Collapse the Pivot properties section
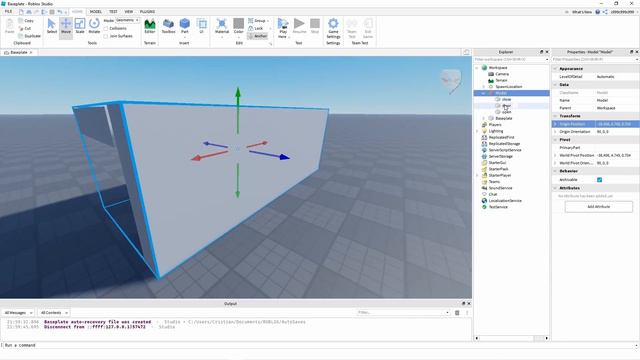This screenshot has height=360, width=640. click(x=555, y=140)
